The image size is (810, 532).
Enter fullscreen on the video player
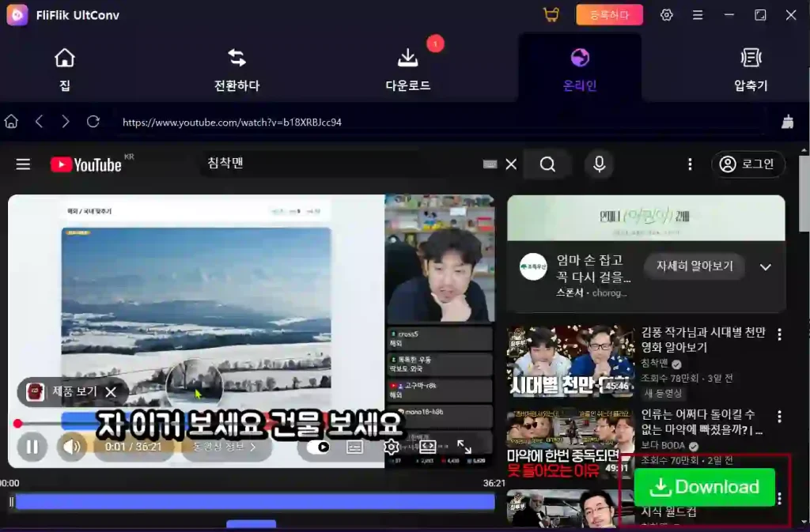coord(464,447)
